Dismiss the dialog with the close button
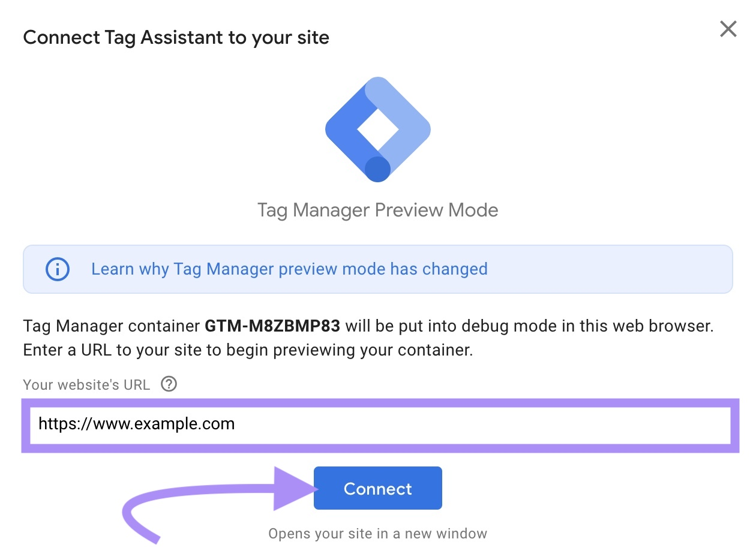756x560 pixels. point(728,28)
